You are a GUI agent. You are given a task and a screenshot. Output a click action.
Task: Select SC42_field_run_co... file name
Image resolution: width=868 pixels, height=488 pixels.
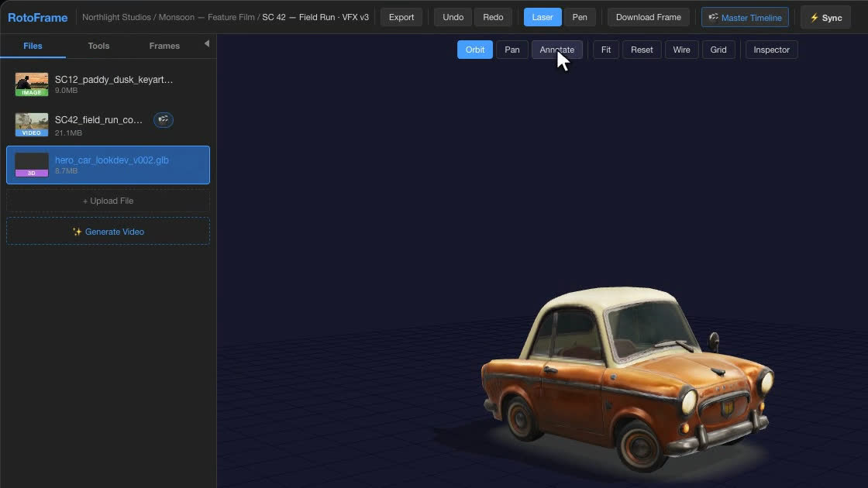click(98, 120)
